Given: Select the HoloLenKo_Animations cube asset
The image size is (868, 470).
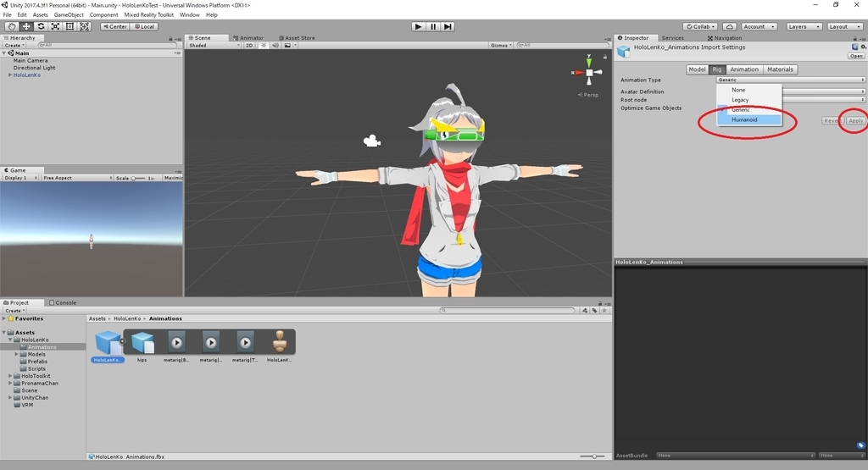Looking at the screenshot, I should [108, 346].
